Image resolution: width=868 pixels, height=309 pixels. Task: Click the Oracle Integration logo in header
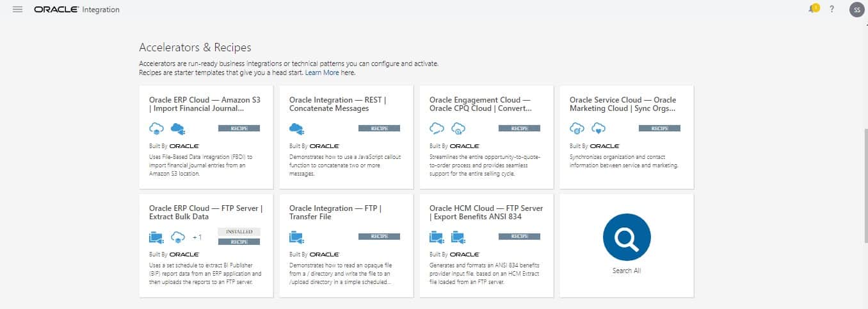click(76, 10)
